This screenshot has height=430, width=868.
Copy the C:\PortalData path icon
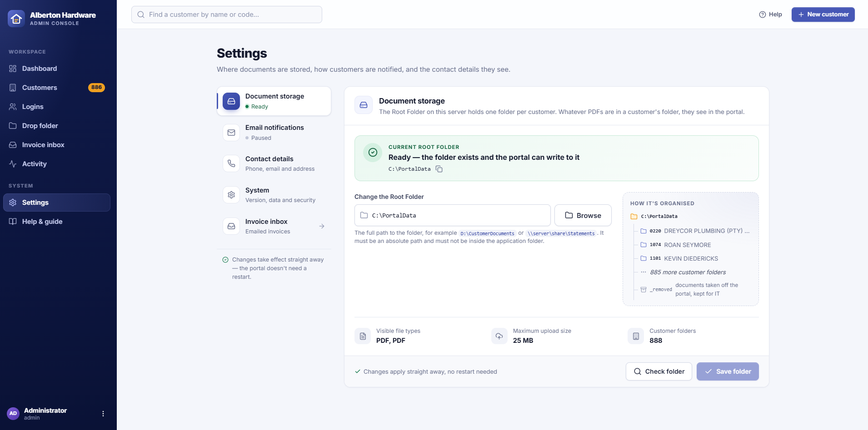coord(439,169)
